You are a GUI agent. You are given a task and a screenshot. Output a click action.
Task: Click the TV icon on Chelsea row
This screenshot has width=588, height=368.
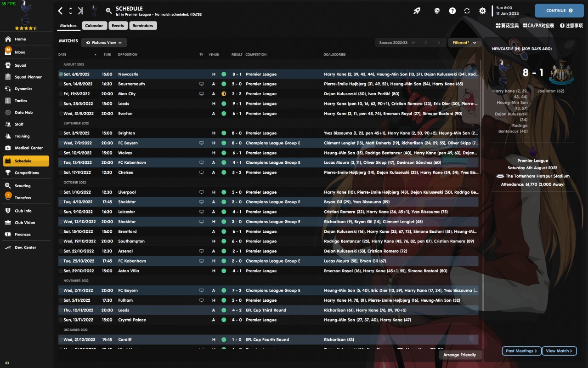tap(201, 172)
